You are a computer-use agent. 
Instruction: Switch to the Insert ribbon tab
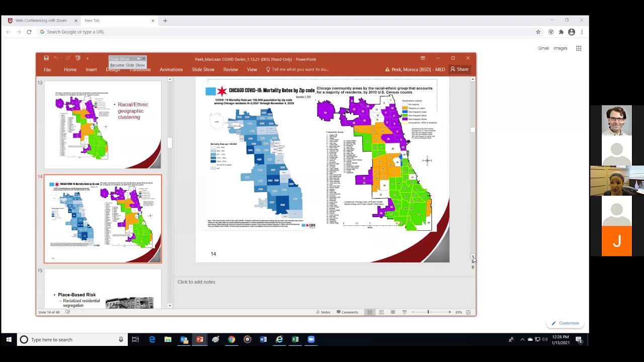click(91, 69)
